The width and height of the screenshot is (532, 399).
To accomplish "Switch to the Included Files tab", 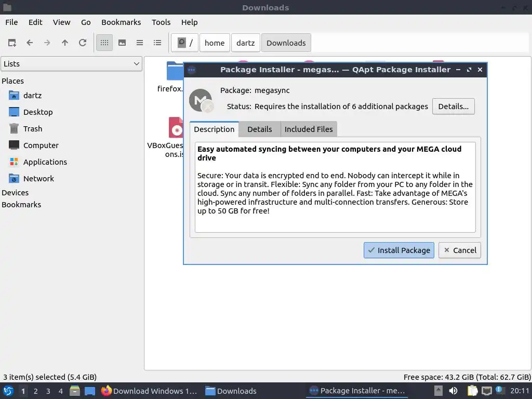I will [x=309, y=129].
